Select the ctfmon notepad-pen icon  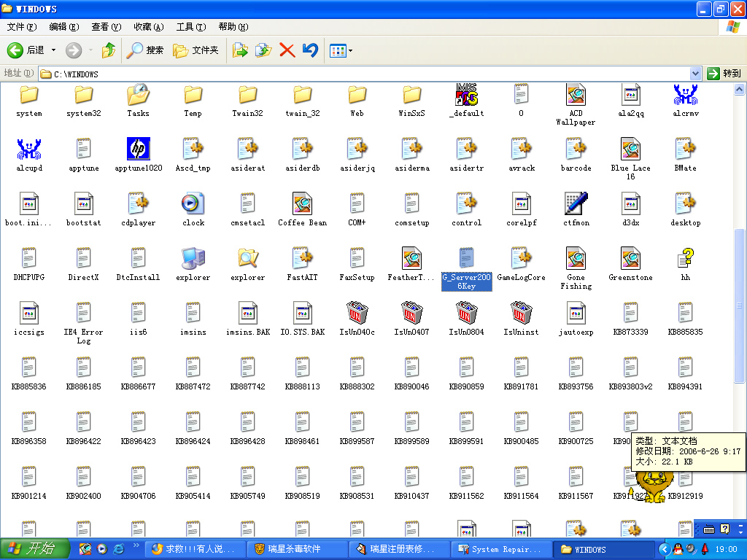click(x=576, y=204)
